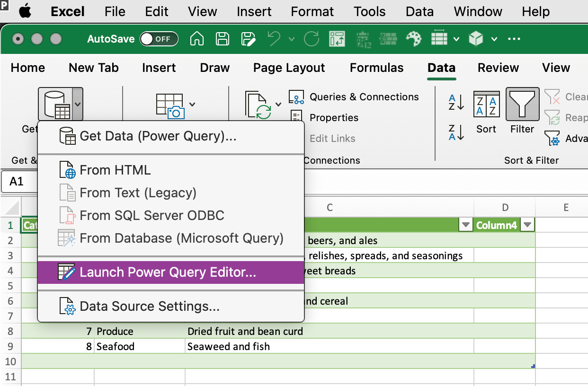The image size is (588, 386).
Task: Click the Name Box showing A1
Action: pos(19,182)
